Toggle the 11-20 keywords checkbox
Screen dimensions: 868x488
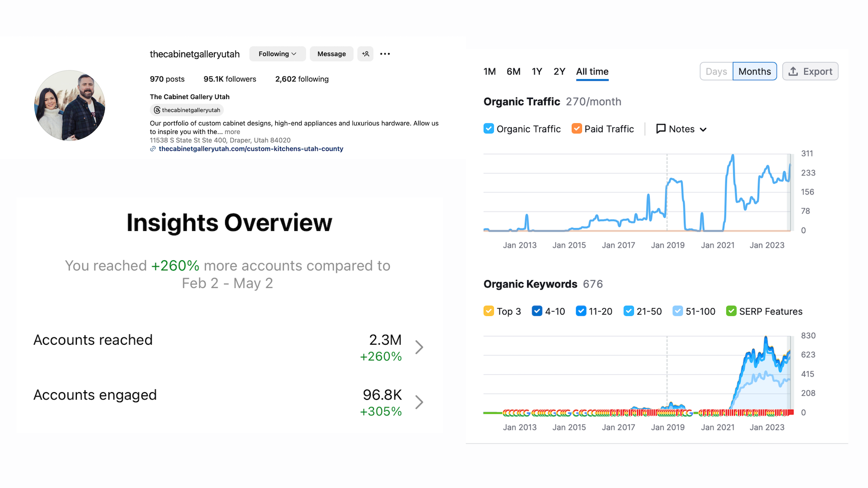(581, 311)
